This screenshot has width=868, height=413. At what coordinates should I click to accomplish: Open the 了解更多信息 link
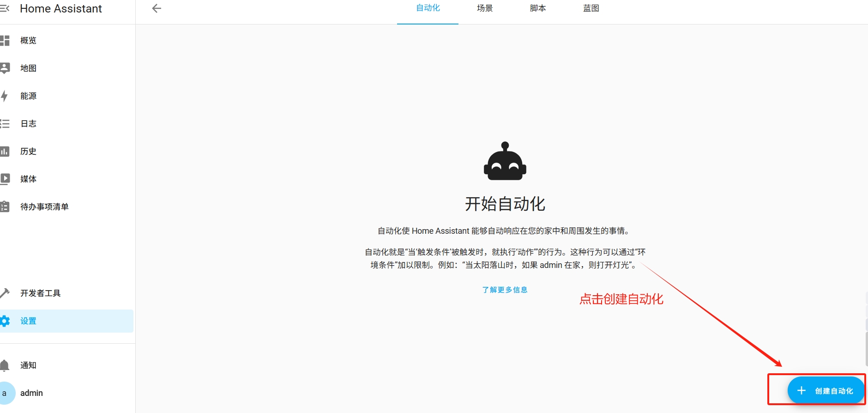505,290
